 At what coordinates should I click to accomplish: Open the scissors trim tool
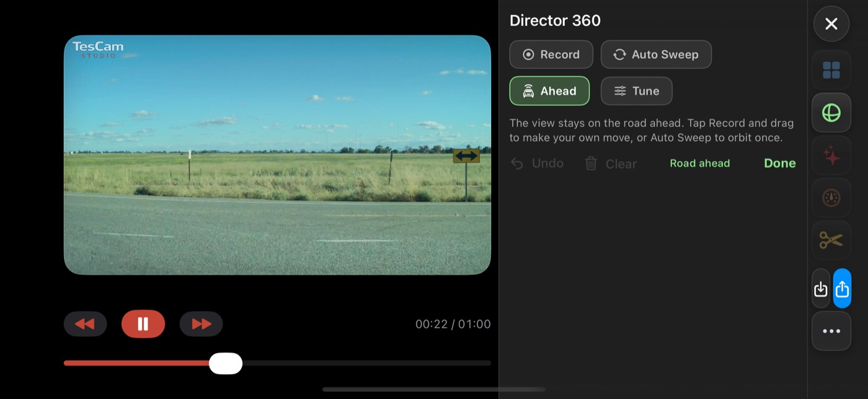click(831, 240)
